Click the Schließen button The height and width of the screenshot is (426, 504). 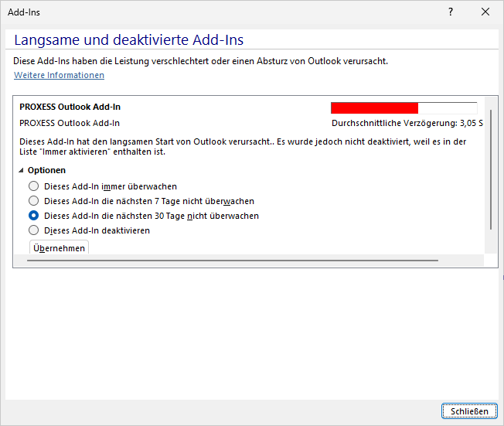tap(469, 411)
